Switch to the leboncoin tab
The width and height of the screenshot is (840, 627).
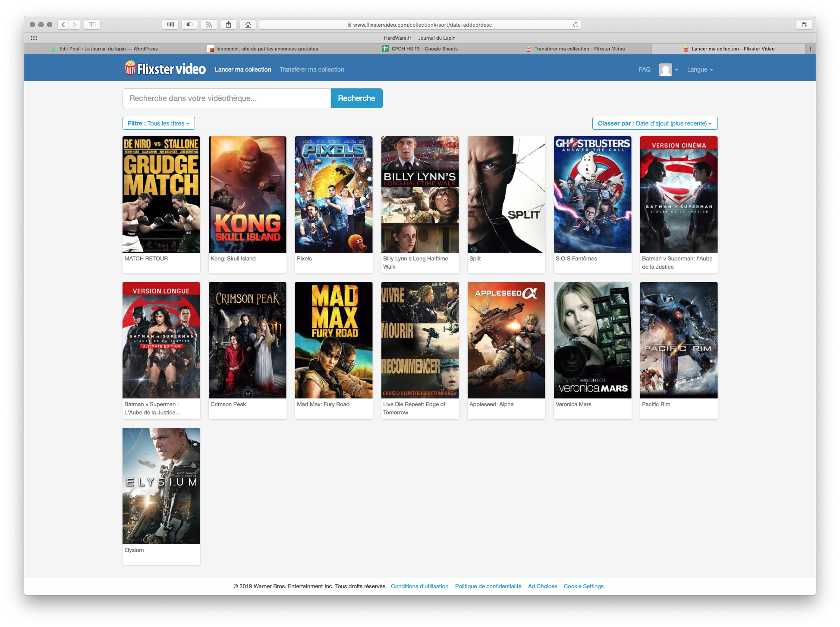pyautogui.click(x=262, y=49)
